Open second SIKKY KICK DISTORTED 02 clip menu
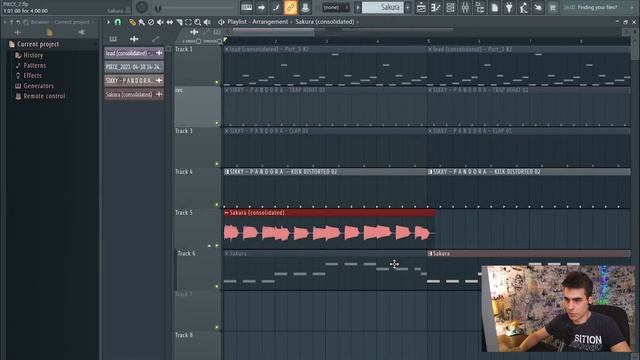This screenshot has height=360, width=640. pyautogui.click(x=430, y=172)
